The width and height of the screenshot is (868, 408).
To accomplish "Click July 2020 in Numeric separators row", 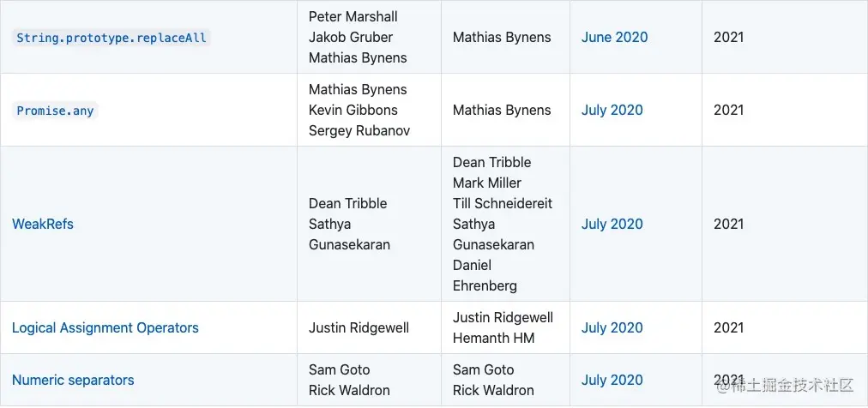I will point(612,381).
